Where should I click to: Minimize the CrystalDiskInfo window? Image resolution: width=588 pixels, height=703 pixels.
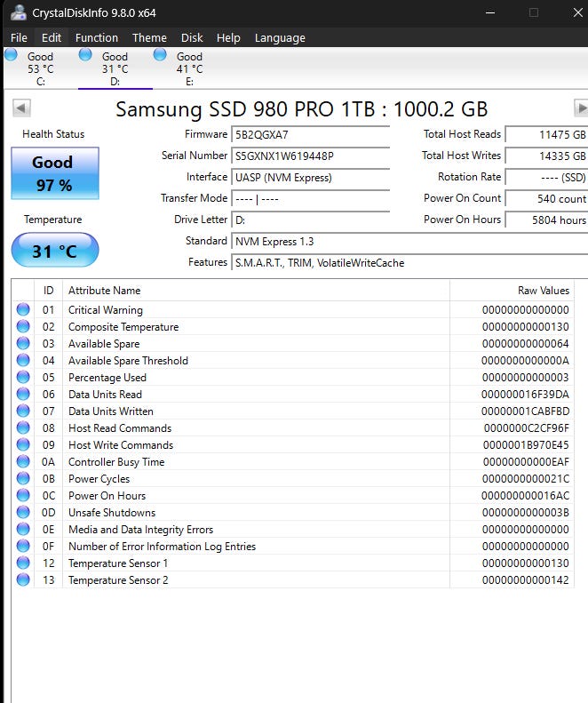click(x=490, y=12)
